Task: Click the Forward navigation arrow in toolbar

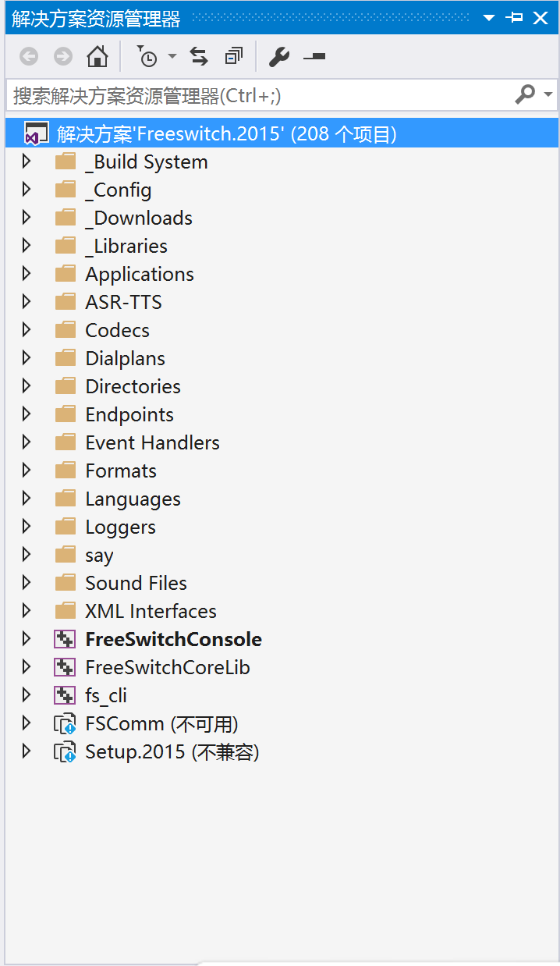Action: point(62,56)
